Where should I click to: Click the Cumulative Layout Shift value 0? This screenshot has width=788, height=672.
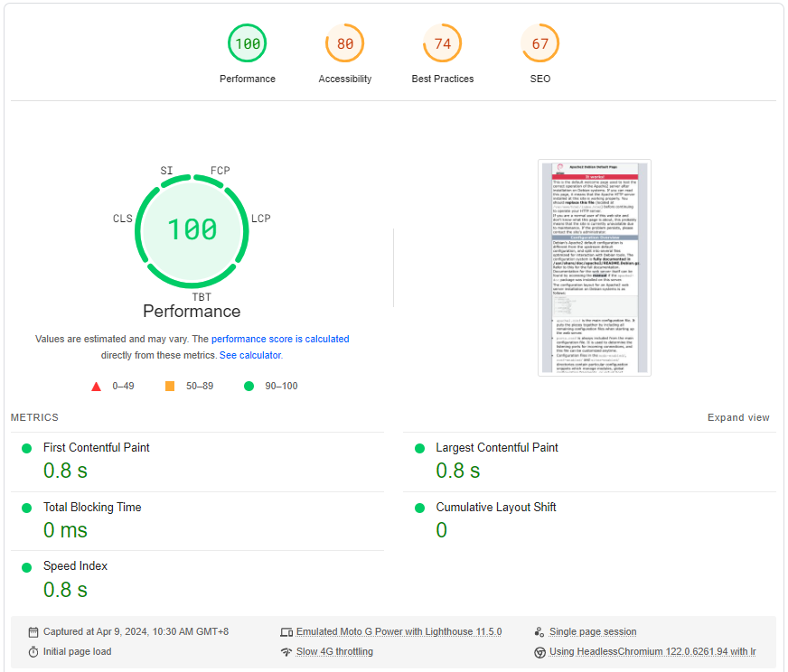tap(441, 530)
